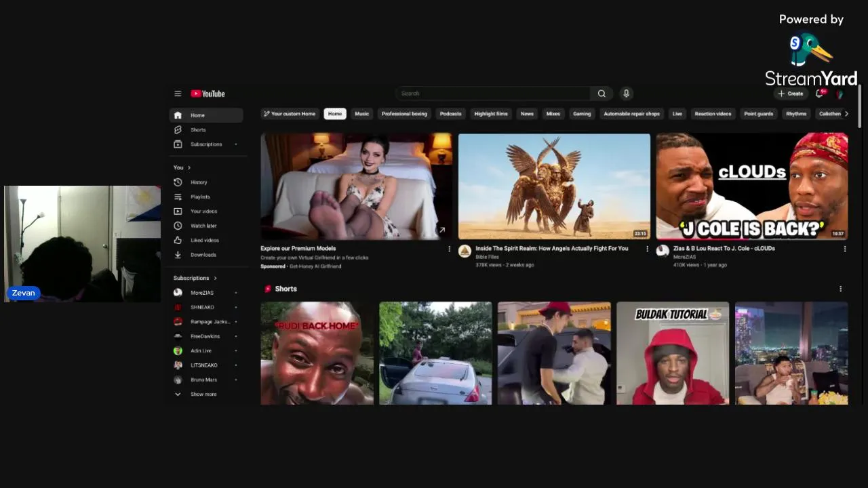Select Your custom Home chip
Viewport: 868px width, 488px height.
click(290, 114)
